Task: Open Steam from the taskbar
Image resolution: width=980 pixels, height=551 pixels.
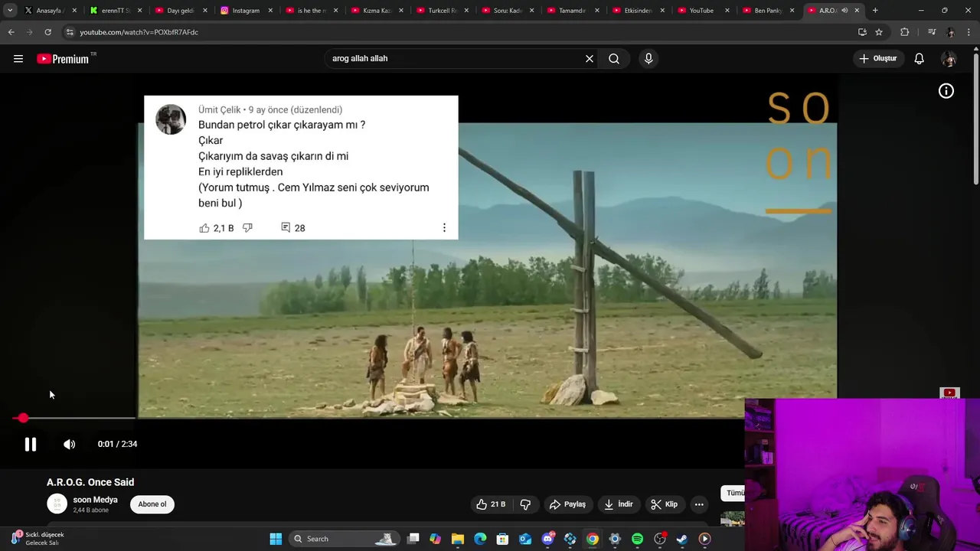Action: coord(682,539)
